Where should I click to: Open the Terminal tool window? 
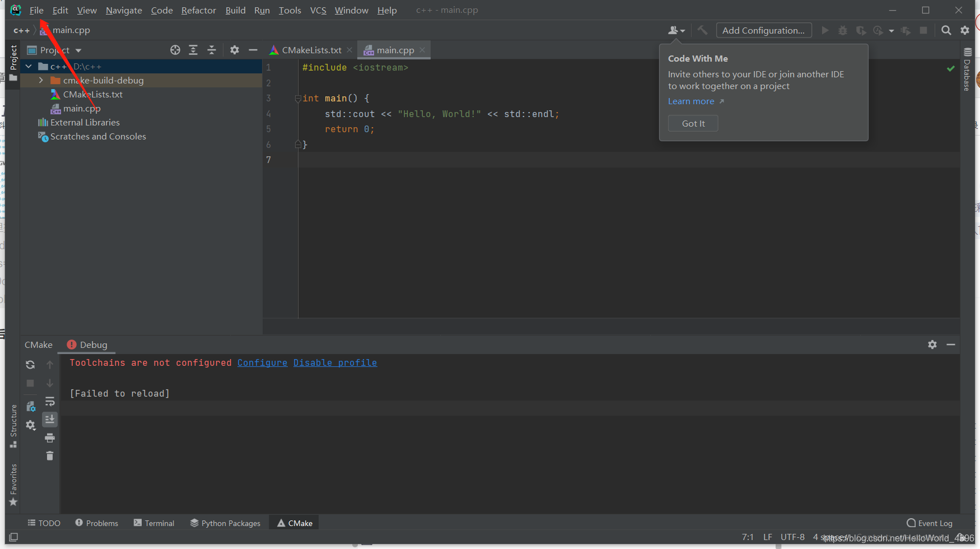click(x=154, y=523)
